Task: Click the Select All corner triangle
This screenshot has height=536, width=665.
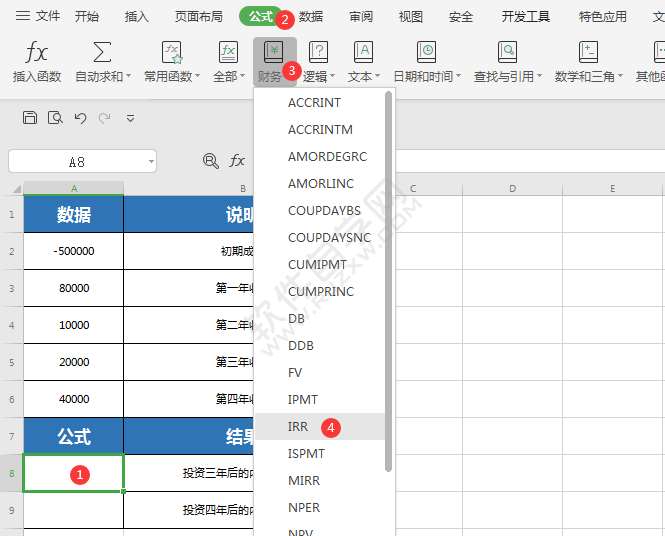Action: (x=17, y=189)
